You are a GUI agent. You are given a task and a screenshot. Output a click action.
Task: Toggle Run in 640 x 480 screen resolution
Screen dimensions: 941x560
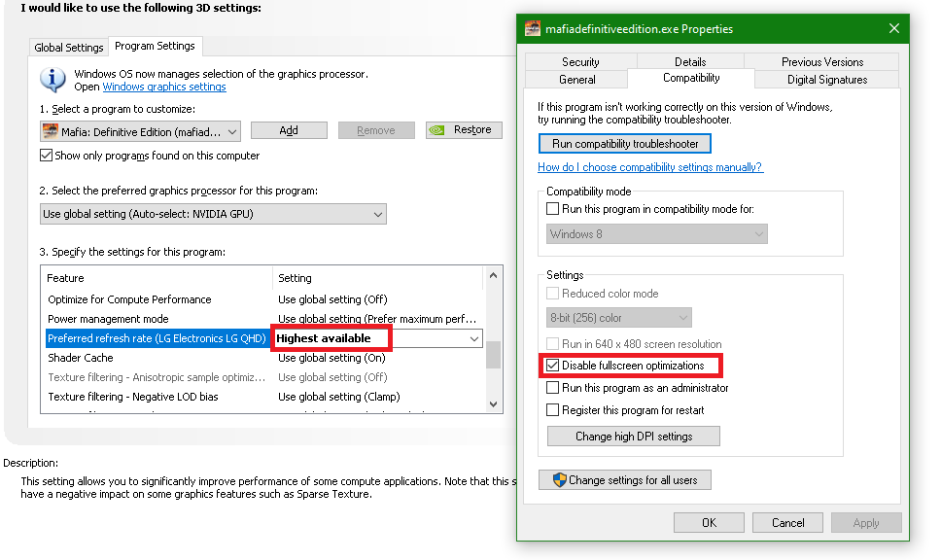(x=553, y=344)
